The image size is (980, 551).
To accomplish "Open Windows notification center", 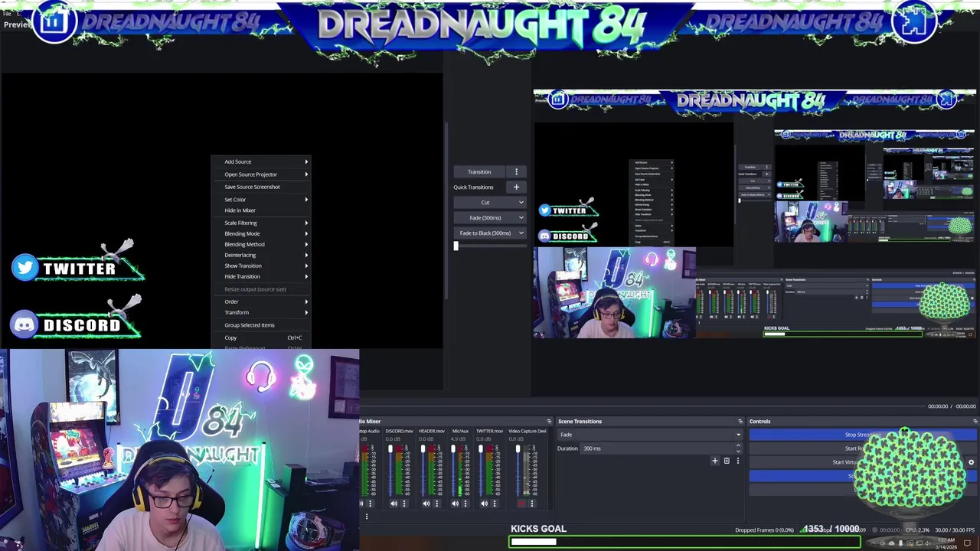I will pos(967,543).
